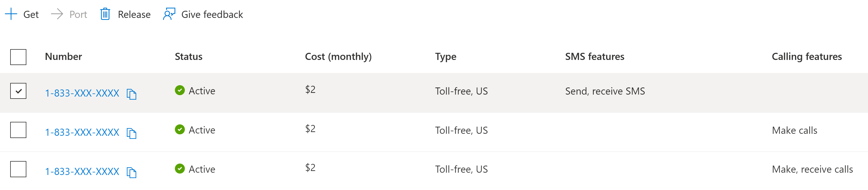Check the second row checkbox
Screen dimensions: 868x190
click(18, 130)
